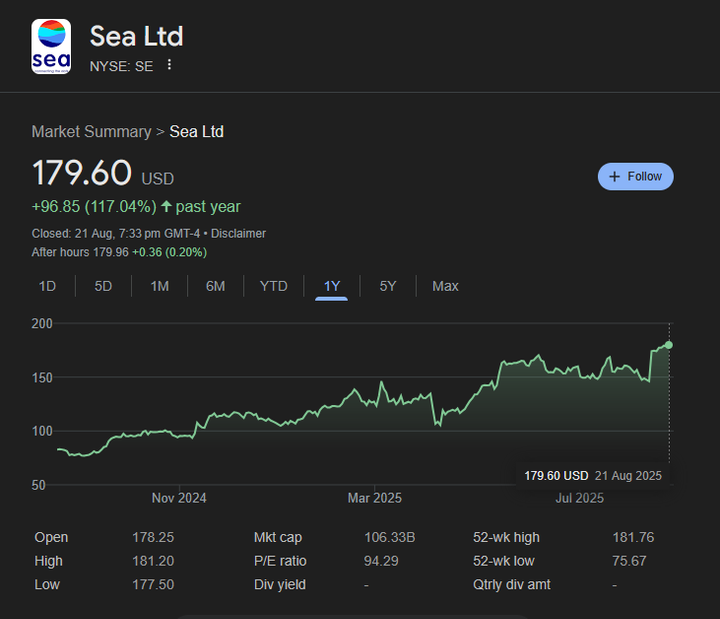Open the three-dot more options menu
Viewport: 720px width, 619px height.
pos(169,65)
